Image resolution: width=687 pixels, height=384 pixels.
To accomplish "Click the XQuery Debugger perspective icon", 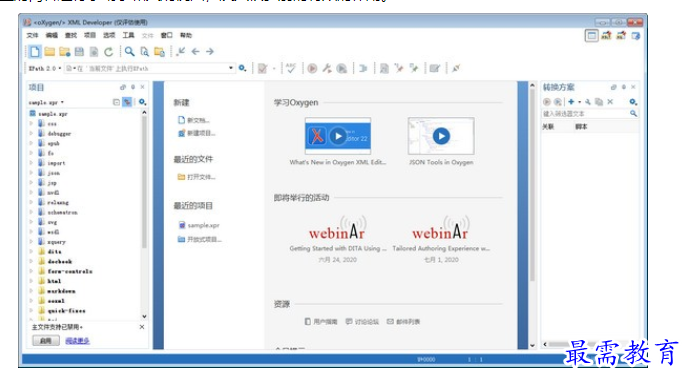I will (x=621, y=36).
